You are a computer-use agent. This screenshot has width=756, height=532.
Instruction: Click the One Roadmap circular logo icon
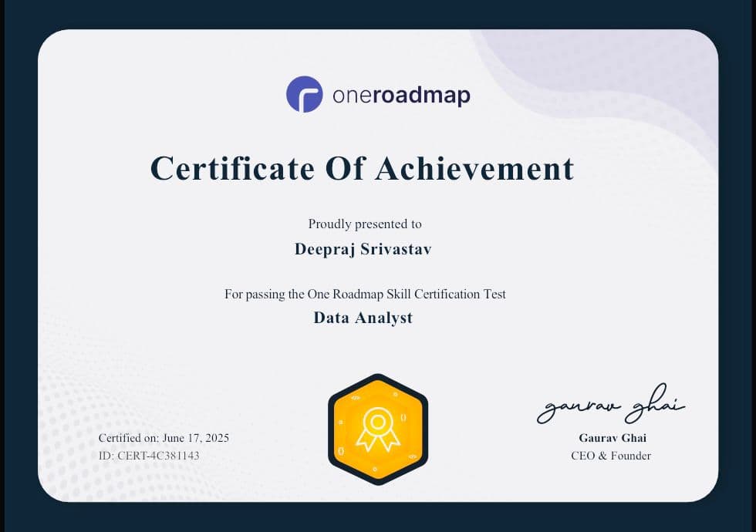305,93
